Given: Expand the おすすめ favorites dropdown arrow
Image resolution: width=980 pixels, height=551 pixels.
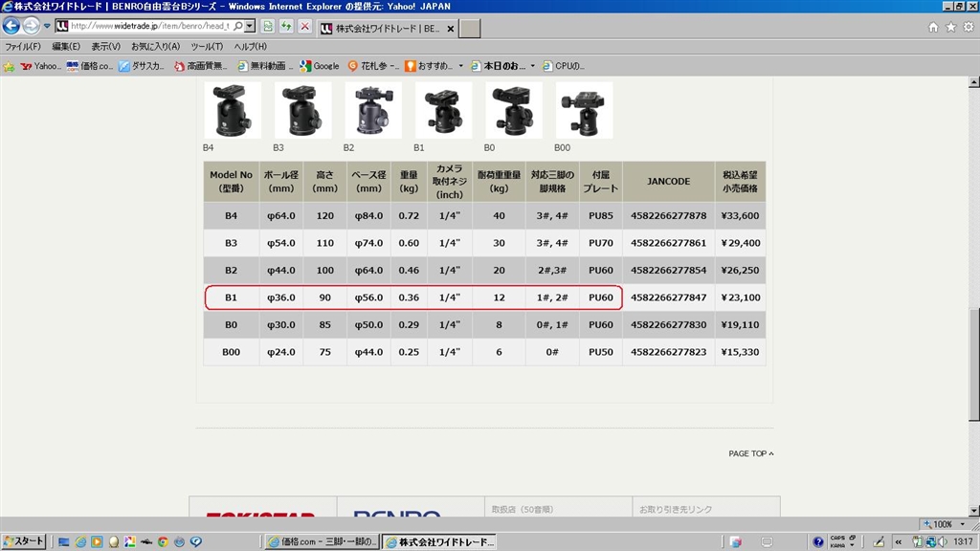Looking at the screenshot, I should [x=460, y=66].
